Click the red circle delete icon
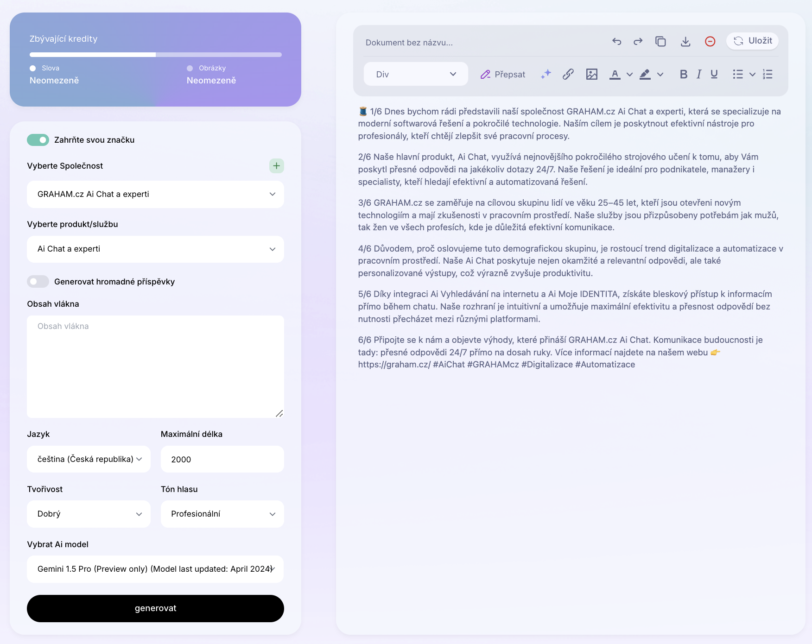 point(710,42)
